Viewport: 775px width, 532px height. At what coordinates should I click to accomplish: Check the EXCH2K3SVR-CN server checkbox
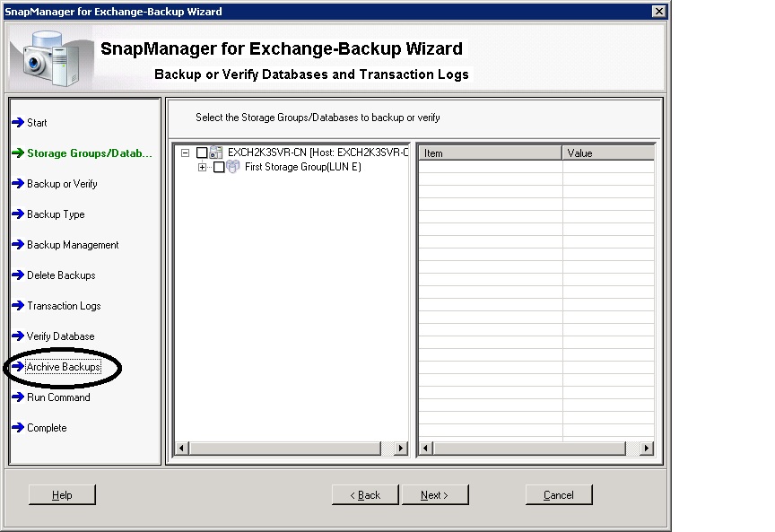[202, 153]
